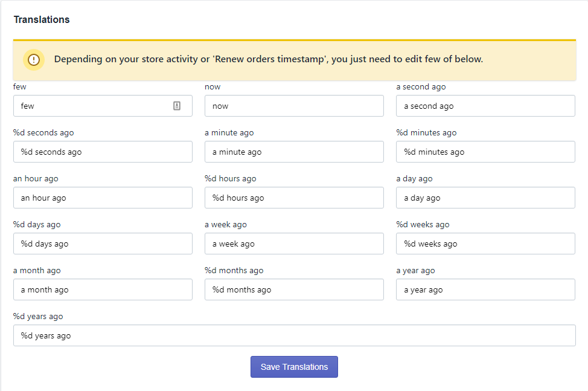Select the 'a day ago' input field
The width and height of the screenshot is (588, 391).
click(x=485, y=198)
